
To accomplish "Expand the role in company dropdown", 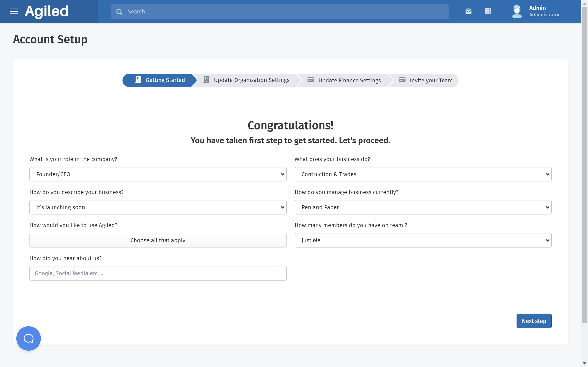I will (158, 174).
